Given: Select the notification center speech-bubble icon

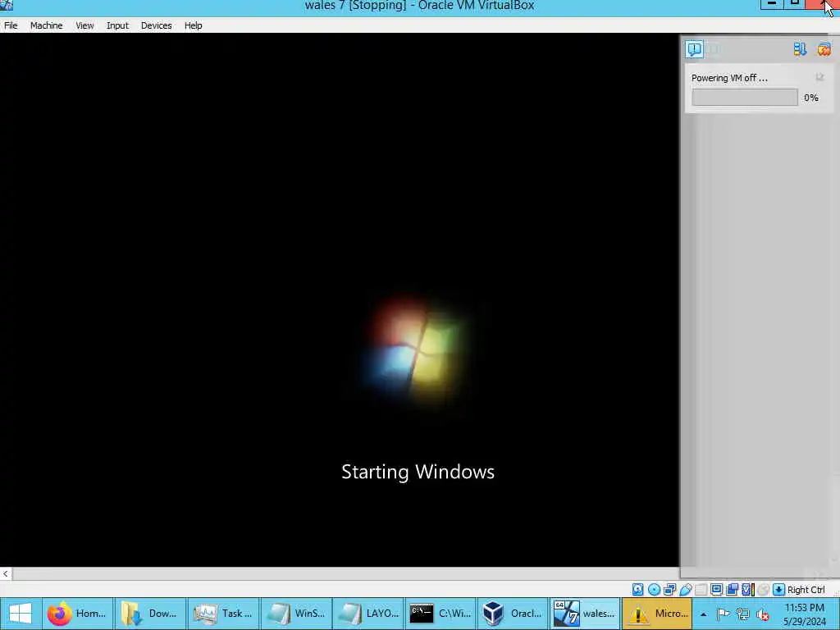Looking at the screenshot, I should [x=694, y=49].
